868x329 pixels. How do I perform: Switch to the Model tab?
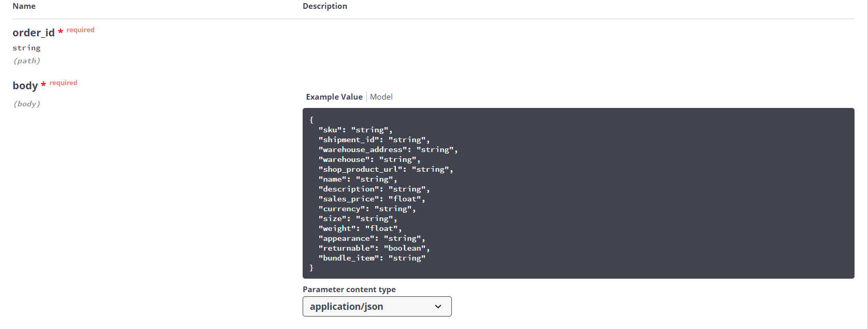click(x=381, y=97)
